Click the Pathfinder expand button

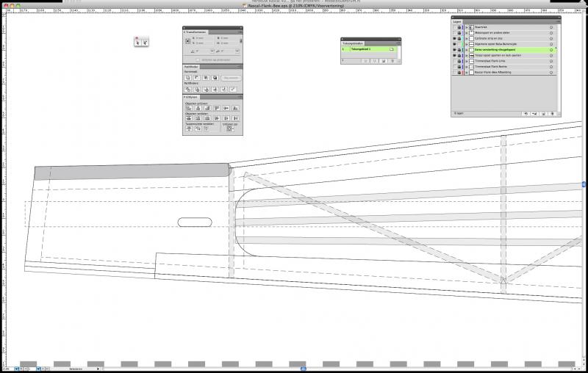tap(231, 78)
